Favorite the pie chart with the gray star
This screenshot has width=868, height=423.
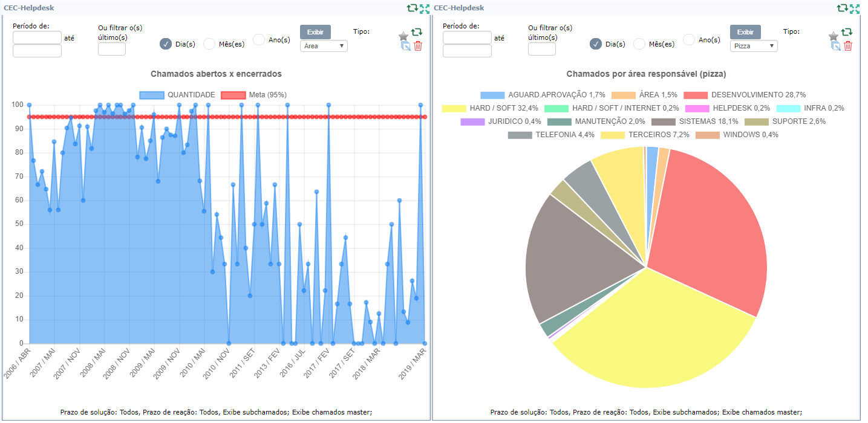[x=834, y=36]
